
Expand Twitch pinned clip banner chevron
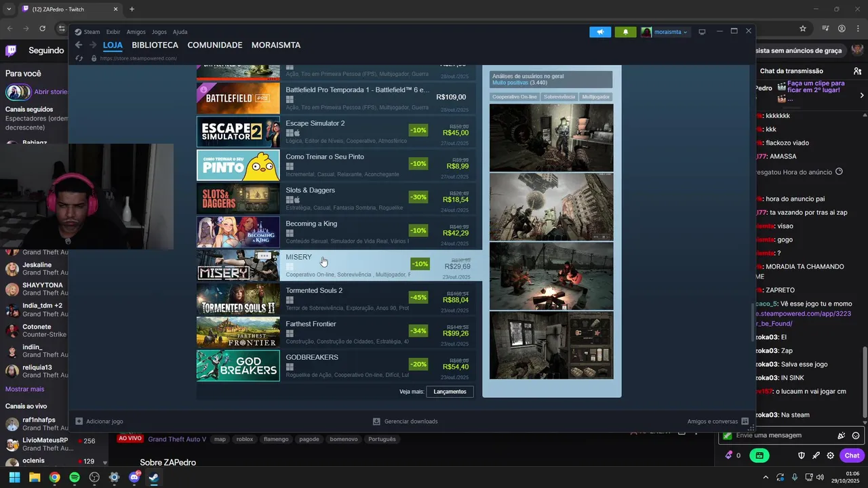[861, 95]
